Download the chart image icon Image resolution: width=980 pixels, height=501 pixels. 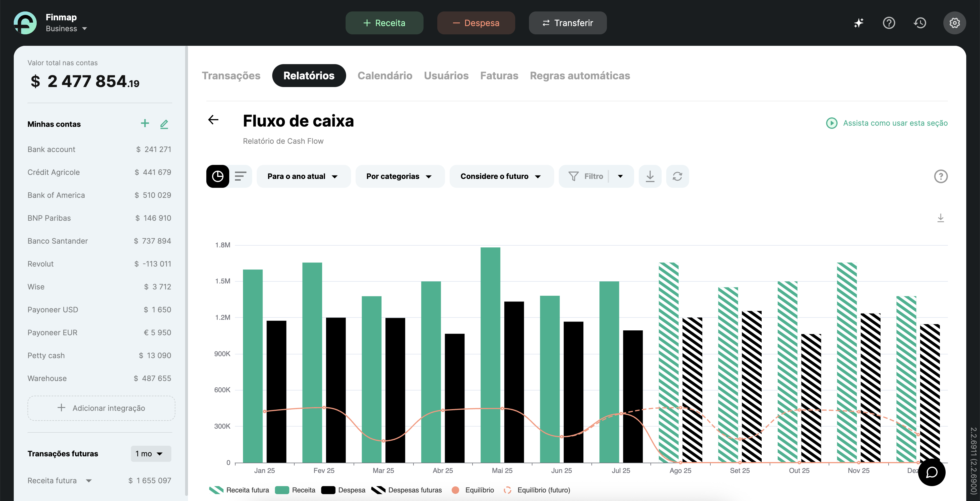[940, 218]
